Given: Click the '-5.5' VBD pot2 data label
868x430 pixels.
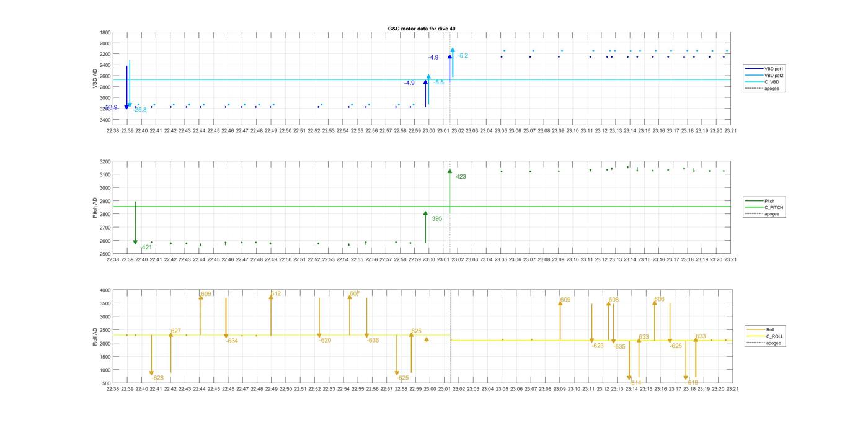Looking at the screenshot, I should (x=438, y=83).
